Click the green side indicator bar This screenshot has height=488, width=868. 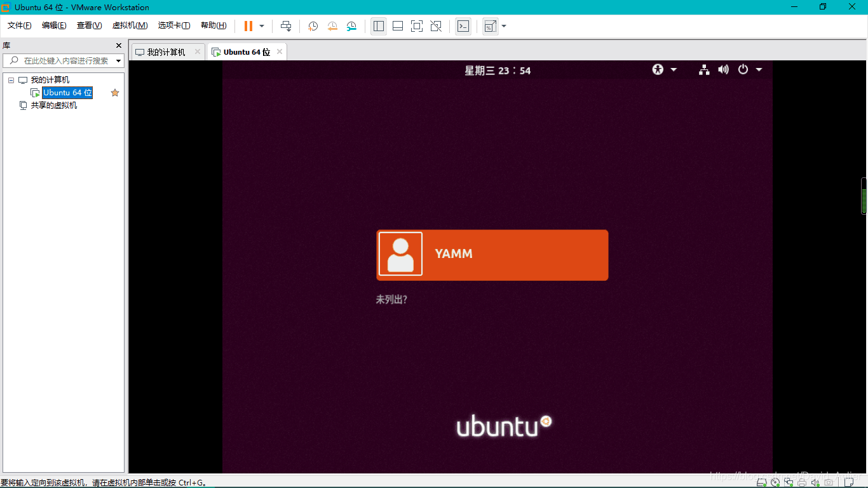[864, 197]
